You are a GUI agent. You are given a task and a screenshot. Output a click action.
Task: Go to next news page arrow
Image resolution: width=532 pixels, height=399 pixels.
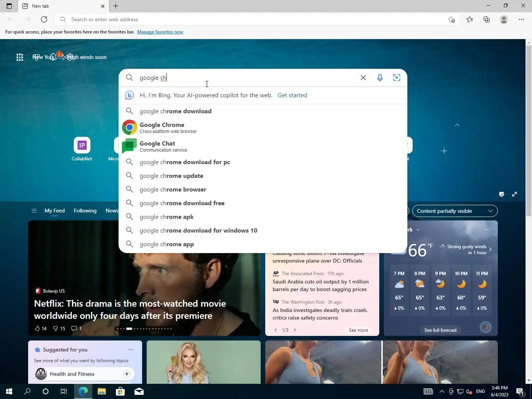point(295,330)
